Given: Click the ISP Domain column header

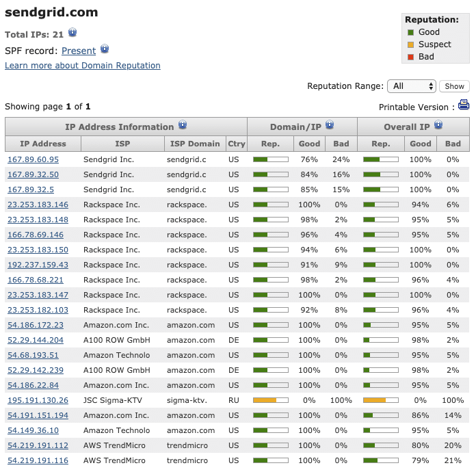Looking at the screenshot, I should [x=195, y=144].
